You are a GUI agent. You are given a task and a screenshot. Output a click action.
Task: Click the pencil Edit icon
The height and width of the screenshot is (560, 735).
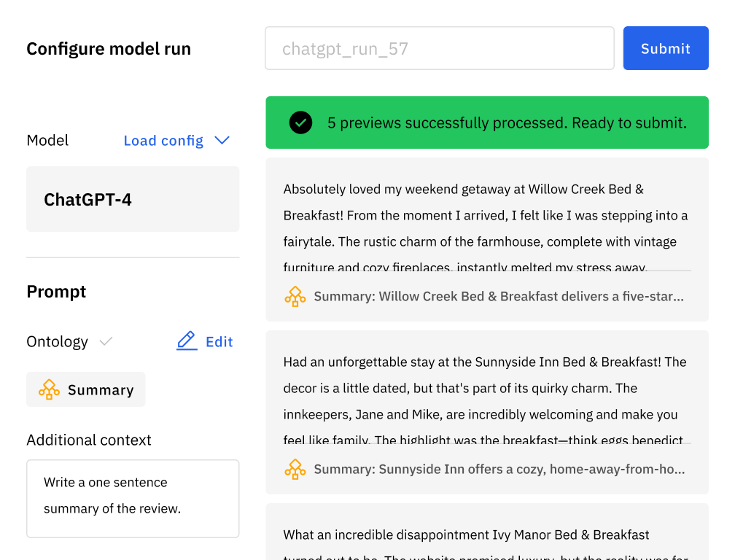pos(187,341)
